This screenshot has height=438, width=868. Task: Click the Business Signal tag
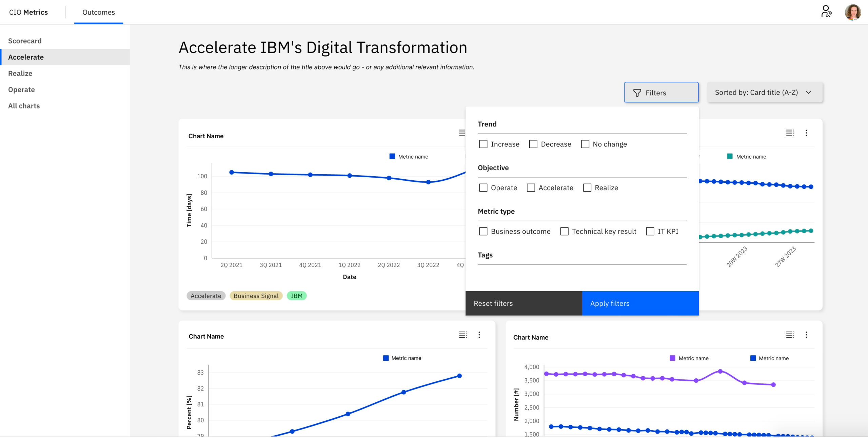pyautogui.click(x=256, y=296)
